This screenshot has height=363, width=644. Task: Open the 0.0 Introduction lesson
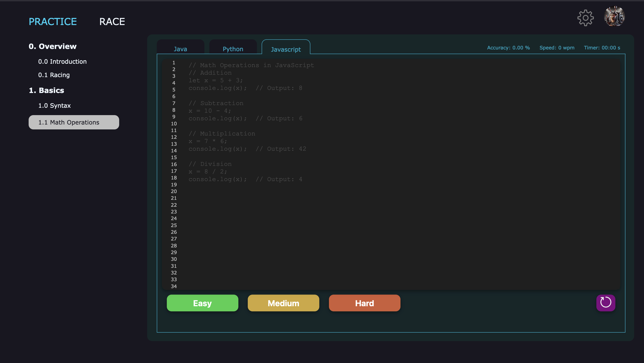pos(62,61)
